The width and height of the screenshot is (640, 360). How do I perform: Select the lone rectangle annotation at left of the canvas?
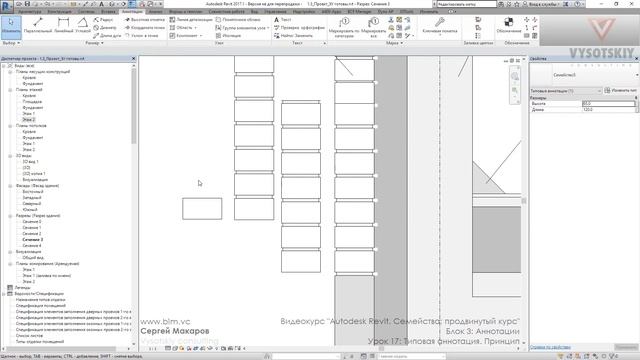pyautogui.click(x=202, y=209)
